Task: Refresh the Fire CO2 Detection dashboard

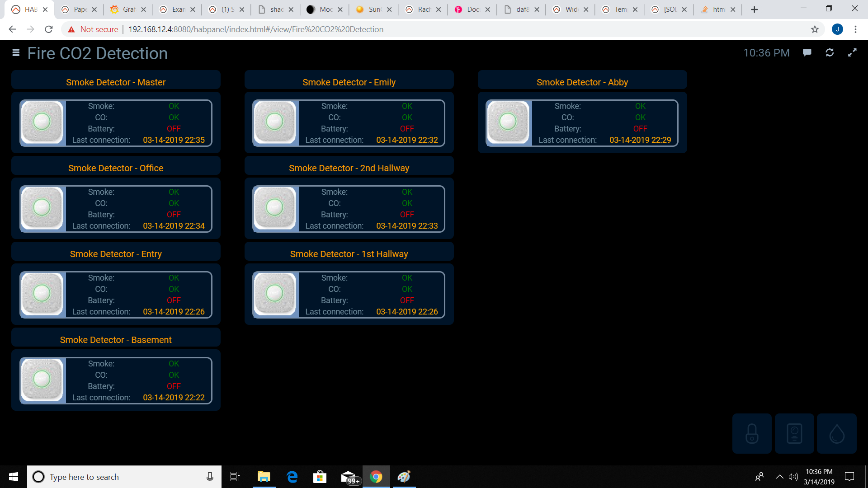Action: pyautogui.click(x=830, y=52)
